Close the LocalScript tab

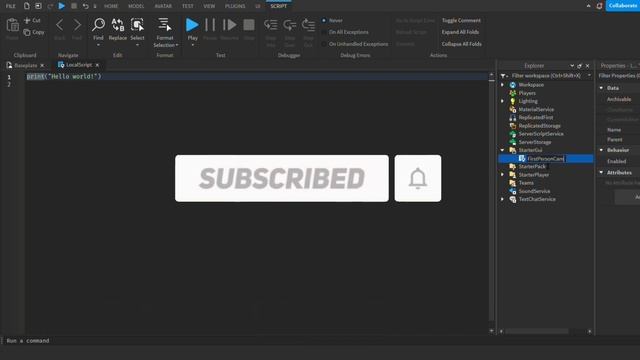[x=97, y=65]
